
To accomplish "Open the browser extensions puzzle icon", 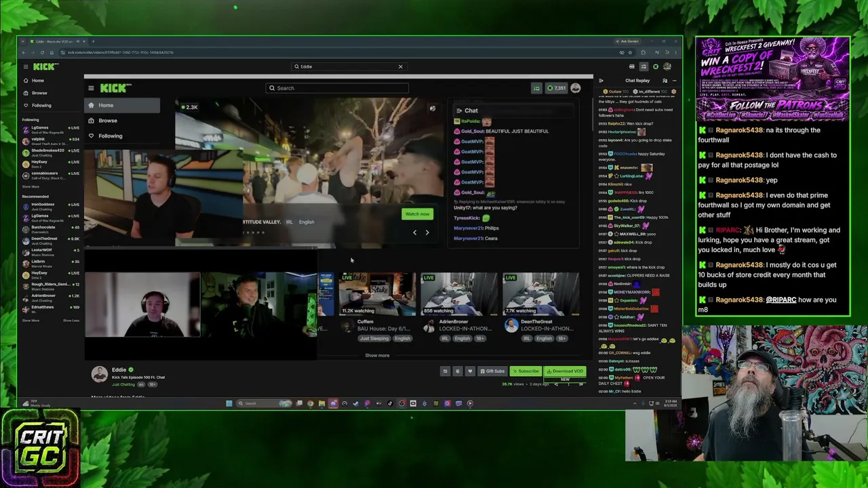I will 644,52.
